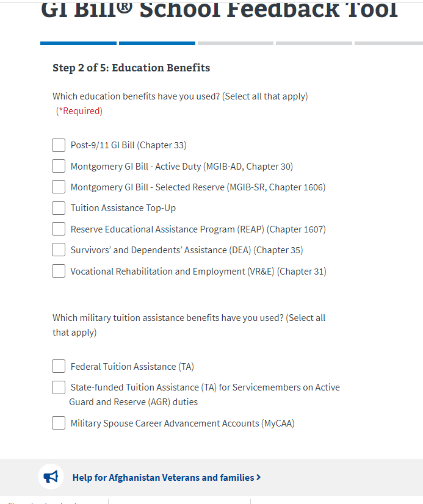Select Montgomery GI Bill - Active Duty checkbox

[x=59, y=166]
